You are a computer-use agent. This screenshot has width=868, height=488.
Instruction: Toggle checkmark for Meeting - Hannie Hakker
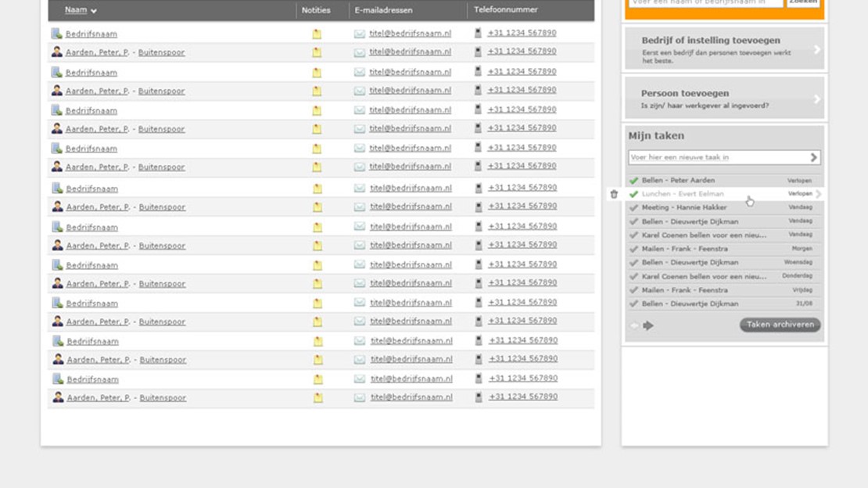click(x=633, y=208)
